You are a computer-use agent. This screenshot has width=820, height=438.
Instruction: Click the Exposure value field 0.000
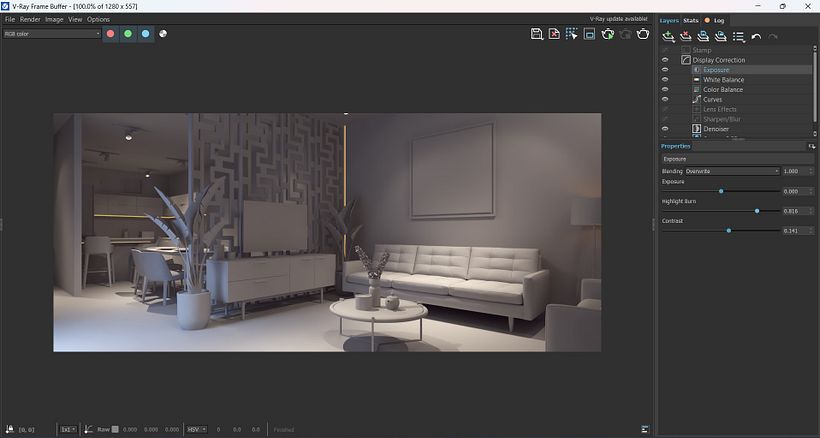(x=798, y=191)
